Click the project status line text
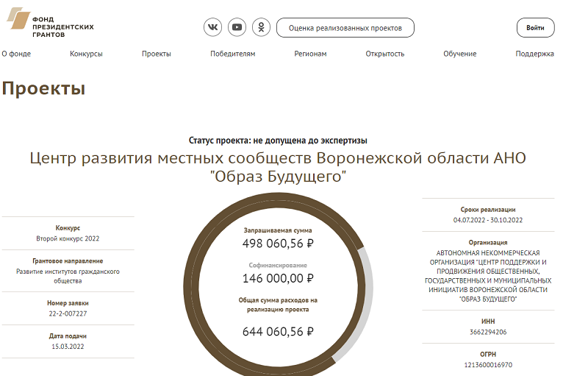The image size is (588, 376). pos(278,141)
